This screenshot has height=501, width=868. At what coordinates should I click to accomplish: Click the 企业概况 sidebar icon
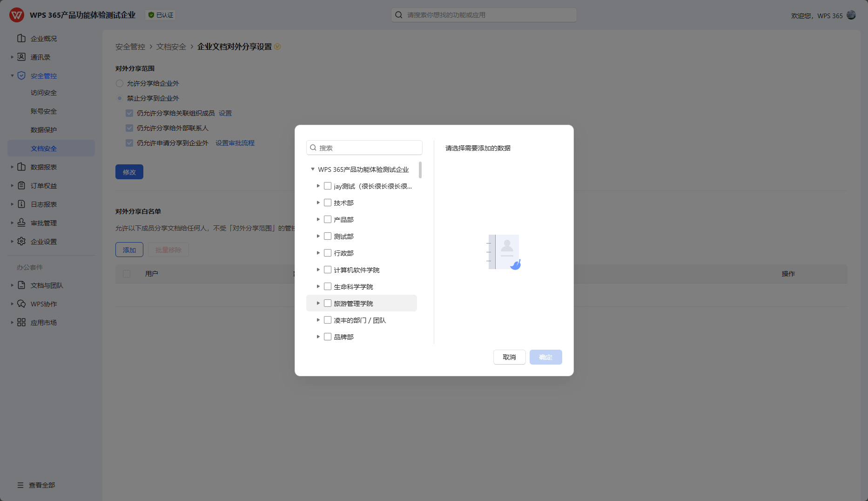[21, 38]
